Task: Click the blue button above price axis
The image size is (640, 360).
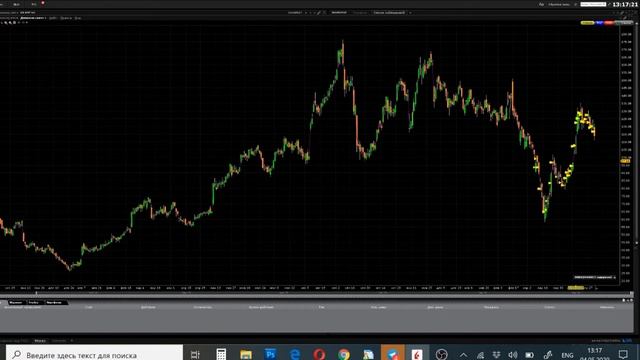Action: 599,23
